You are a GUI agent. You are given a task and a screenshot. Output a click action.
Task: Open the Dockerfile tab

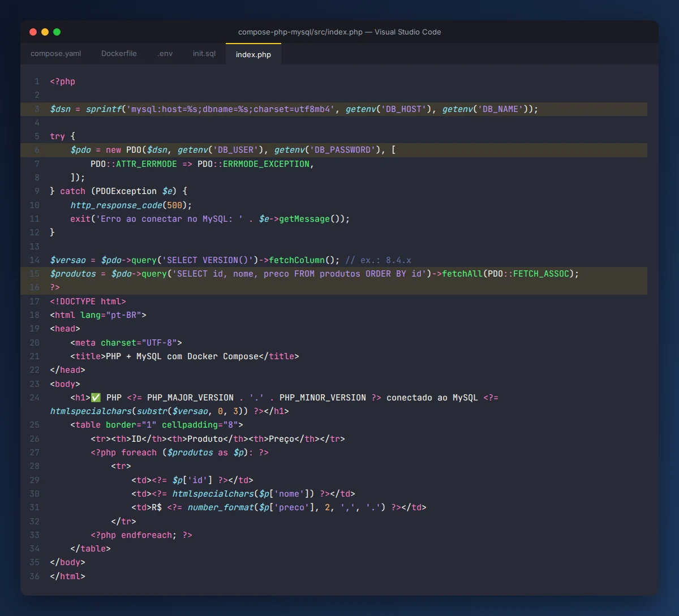tap(119, 54)
